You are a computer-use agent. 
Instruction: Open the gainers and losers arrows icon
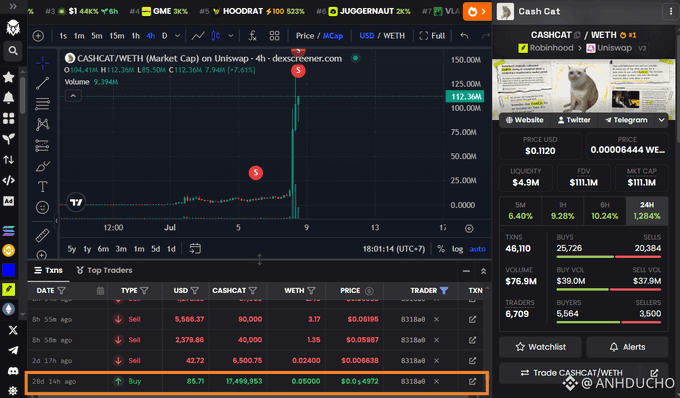9,160
